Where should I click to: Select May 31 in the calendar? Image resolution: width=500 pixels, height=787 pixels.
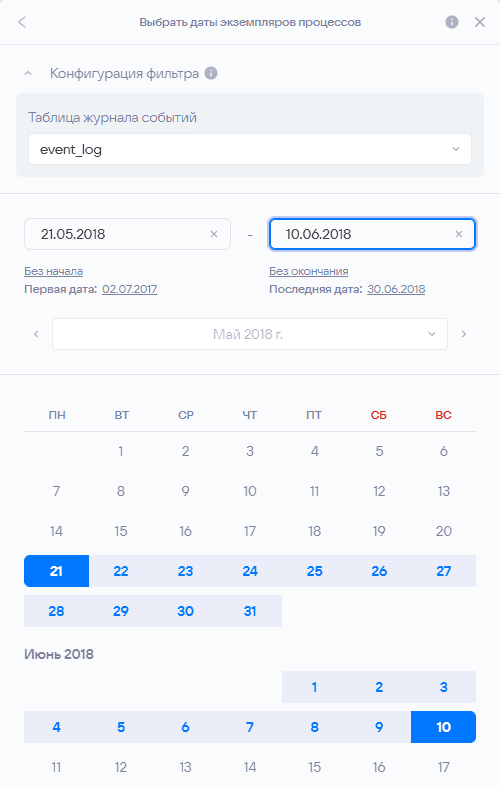(250, 611)
